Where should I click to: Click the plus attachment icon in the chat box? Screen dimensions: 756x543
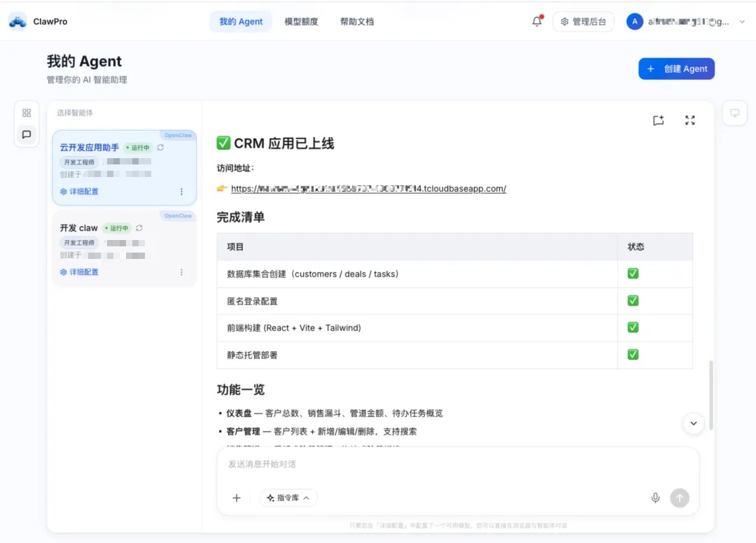[237, 498]
